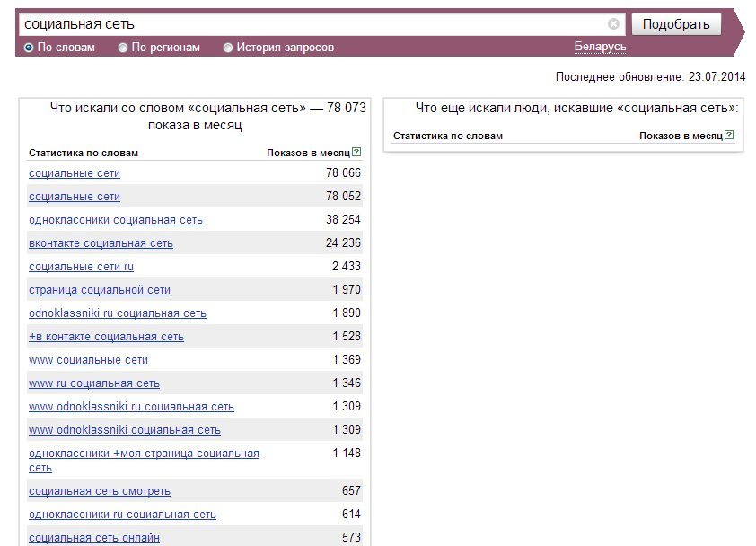Click heading 'Что еще искали люди'
Screen dimensions: 756x546
(481, 108)
